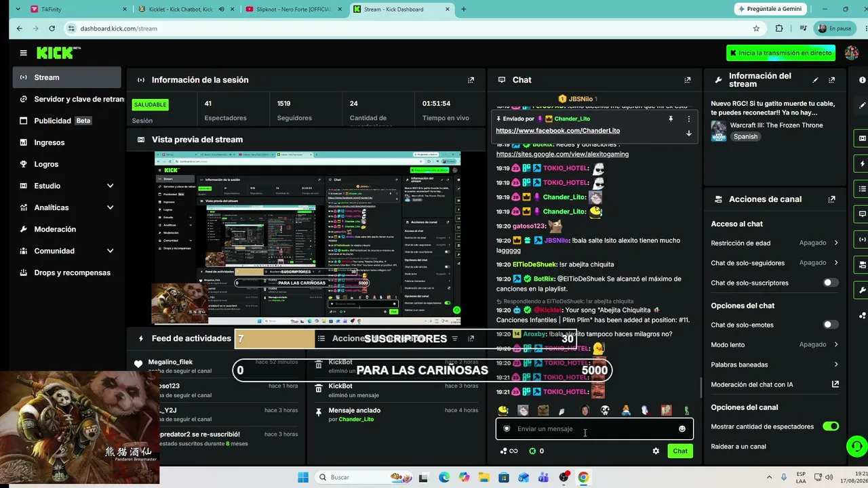Pop out the Chat panel

[x=688, y=80]
